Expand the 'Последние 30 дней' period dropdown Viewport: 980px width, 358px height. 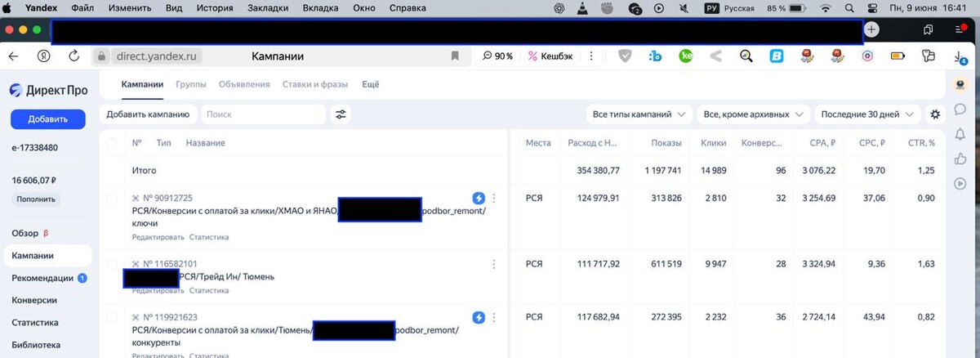click(868, 114)
